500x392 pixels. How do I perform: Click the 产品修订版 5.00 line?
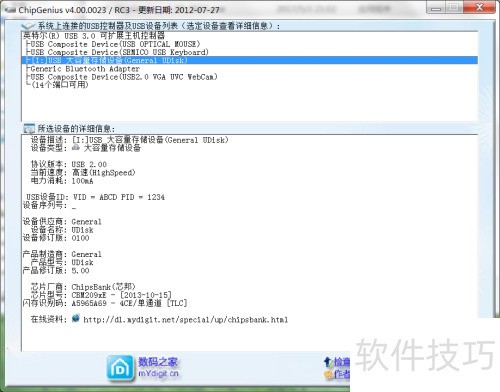tap(56, 270)
